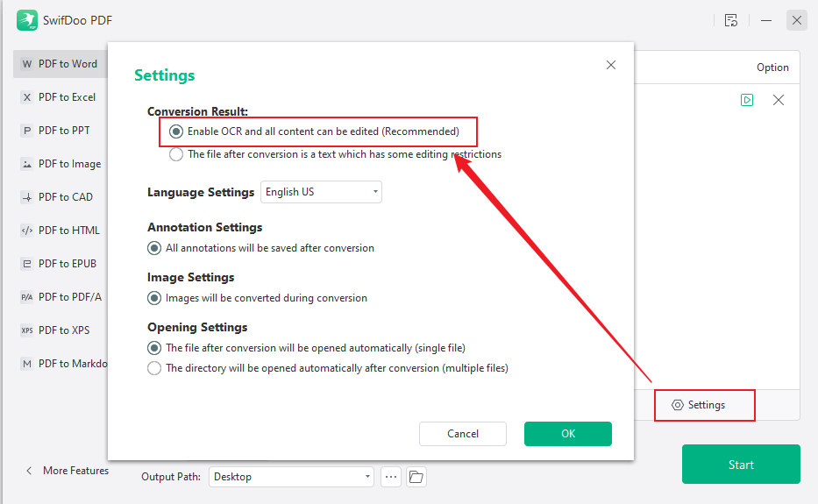
Task: Click the Settings dialog title
Action: coord(164,75)
